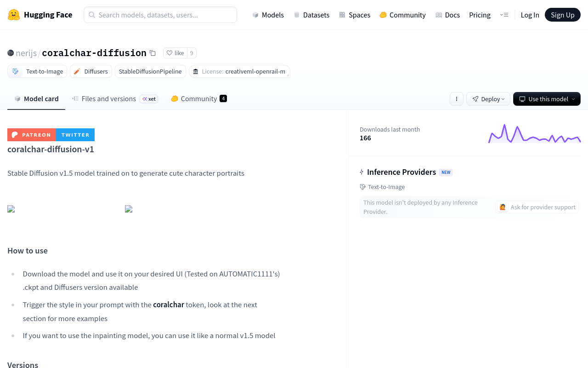Focus the search models input field
This screenshot has width=588, height=368.
[160, 15]
